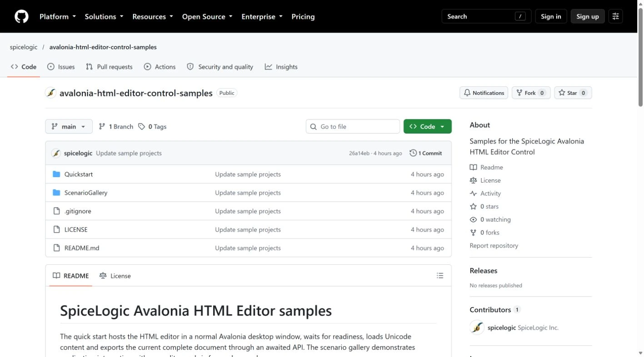This screenshot has height=357, width=644.
Task: Focus the header Search box
Action: [x=486, y=16]
